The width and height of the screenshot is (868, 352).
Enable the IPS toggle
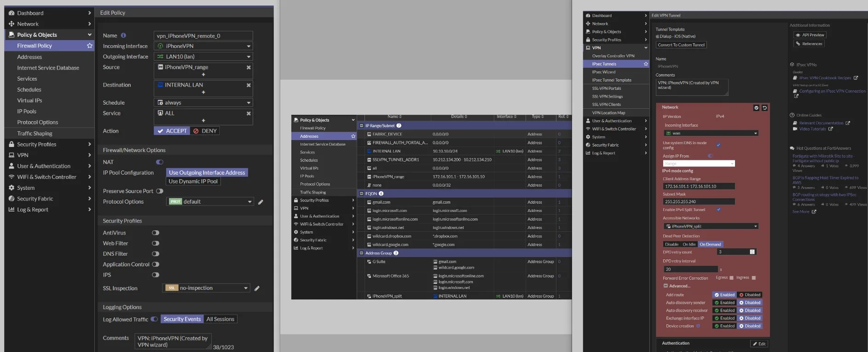coord(156,275)
